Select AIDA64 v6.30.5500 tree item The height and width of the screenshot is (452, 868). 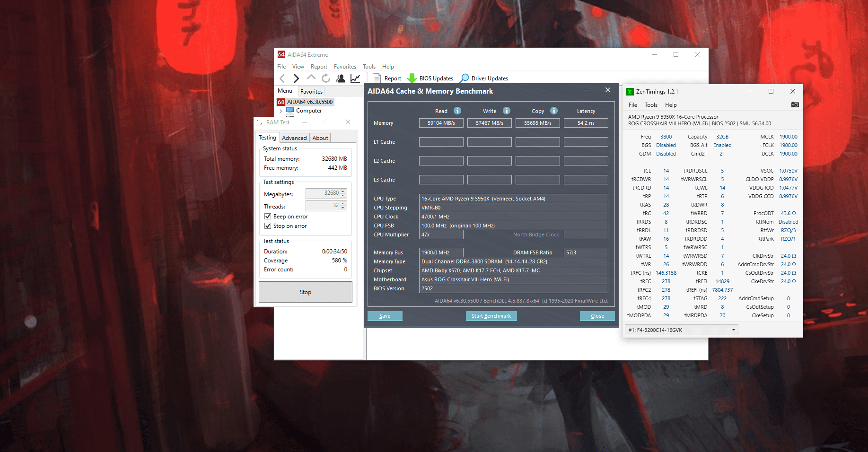pyautogui.click(x=310, y=102)
